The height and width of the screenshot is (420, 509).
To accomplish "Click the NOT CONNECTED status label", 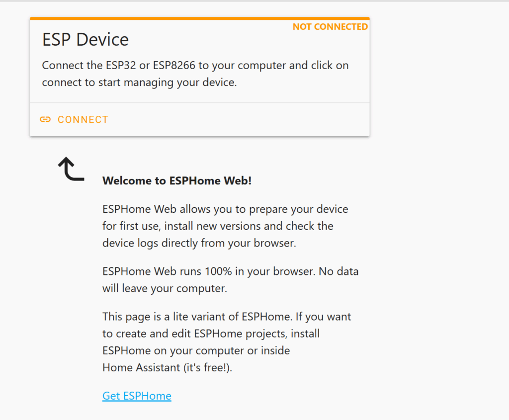I will tap(330, 27).
